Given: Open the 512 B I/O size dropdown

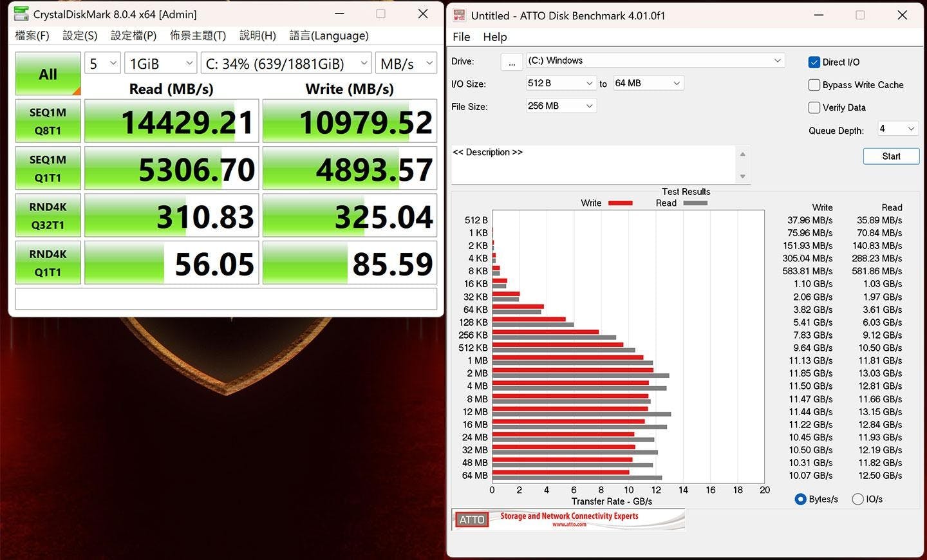Looking at the screenshot, I should (x=561, y=83).
